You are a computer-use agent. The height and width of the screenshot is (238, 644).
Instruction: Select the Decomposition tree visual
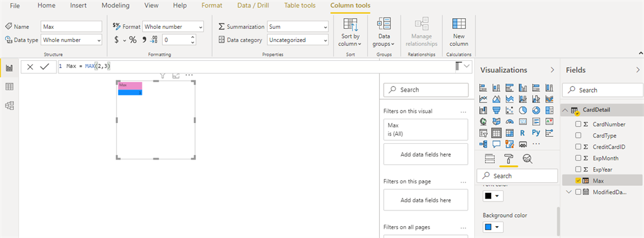point(483,144)
